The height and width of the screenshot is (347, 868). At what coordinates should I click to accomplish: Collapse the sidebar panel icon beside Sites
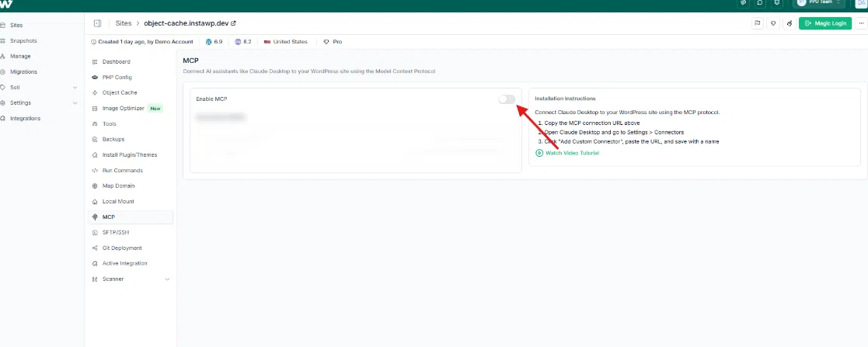coord(97,23)
